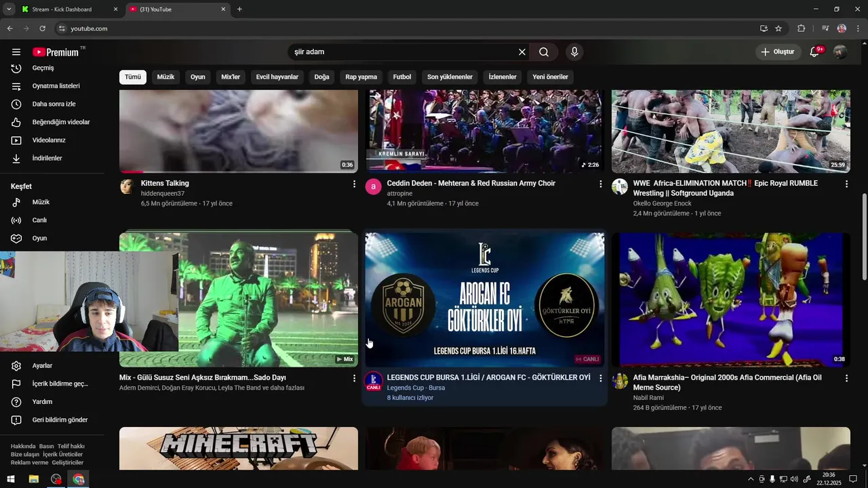Open Kittens Talking video title
868x488 pixels.
click(x=165, y=184)
